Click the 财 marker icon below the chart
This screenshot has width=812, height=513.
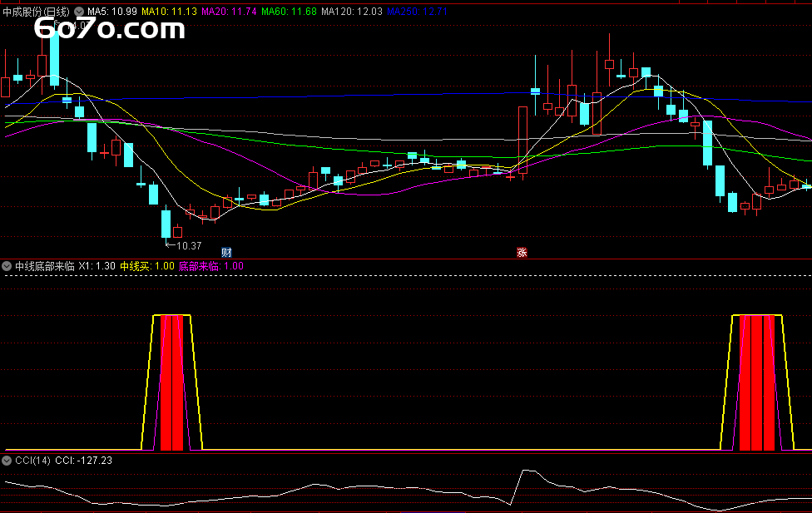(226, 252)
